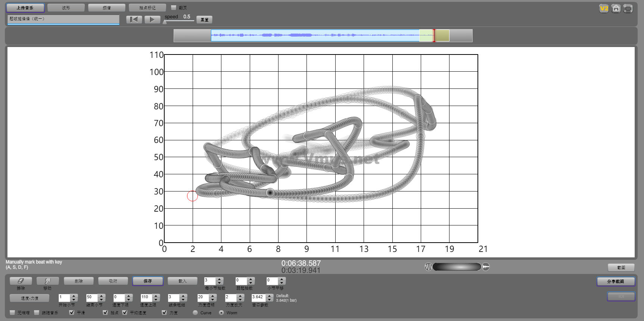
Task: Click the 载入 load button
Action: click(183, 281)
